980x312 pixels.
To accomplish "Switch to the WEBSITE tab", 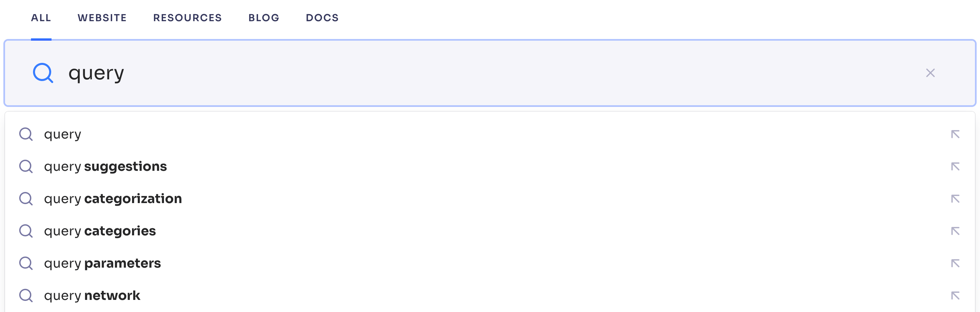I will (102, 17).
